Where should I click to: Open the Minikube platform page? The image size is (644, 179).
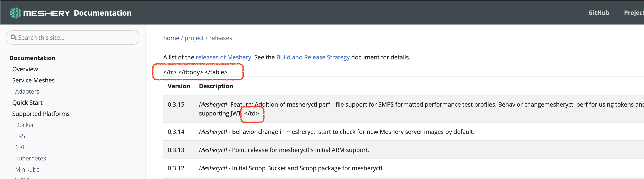pyautogui.click(x=27, y=169)
